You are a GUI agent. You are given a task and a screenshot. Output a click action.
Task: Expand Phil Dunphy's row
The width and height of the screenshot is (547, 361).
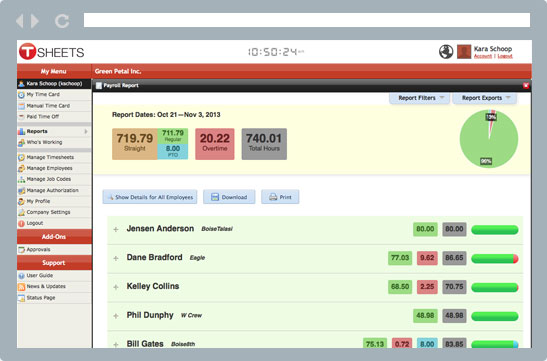116,316
